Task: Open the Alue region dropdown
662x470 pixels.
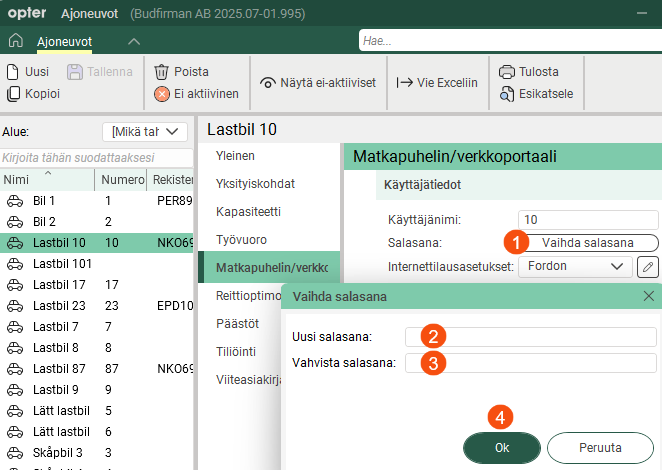Action: 145,132
